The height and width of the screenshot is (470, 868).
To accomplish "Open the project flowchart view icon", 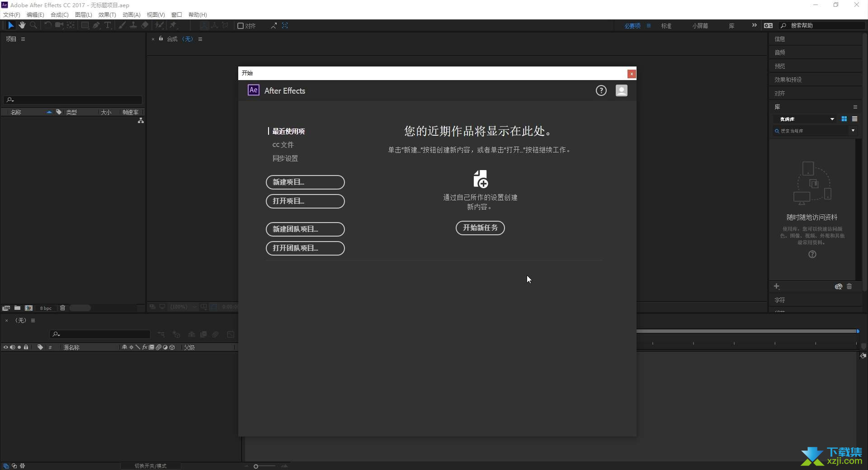I will pos(141,120).
